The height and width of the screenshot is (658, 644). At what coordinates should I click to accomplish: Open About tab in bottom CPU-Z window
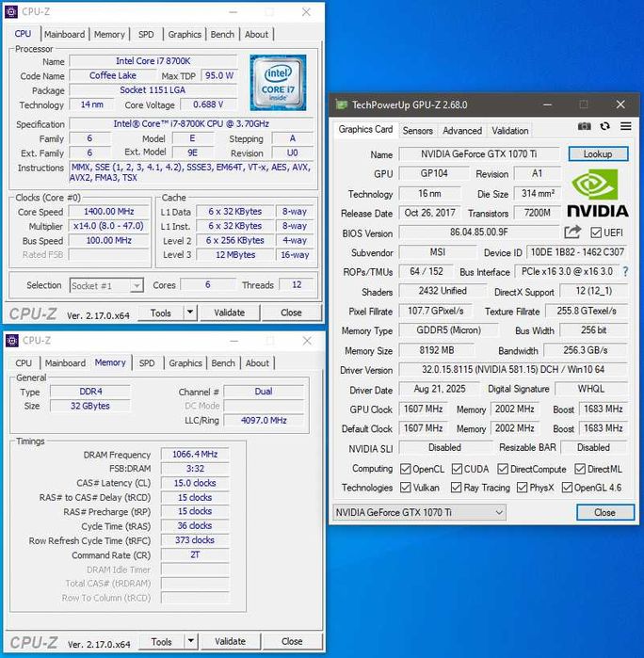click(x=257, y=363)
